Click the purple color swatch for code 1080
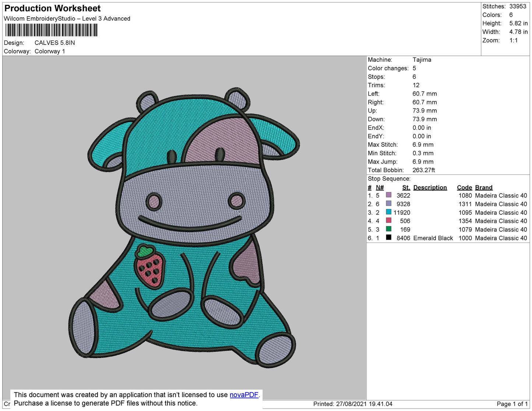The width and height of the screenshot is (532, 411). [x=388, y=195]
